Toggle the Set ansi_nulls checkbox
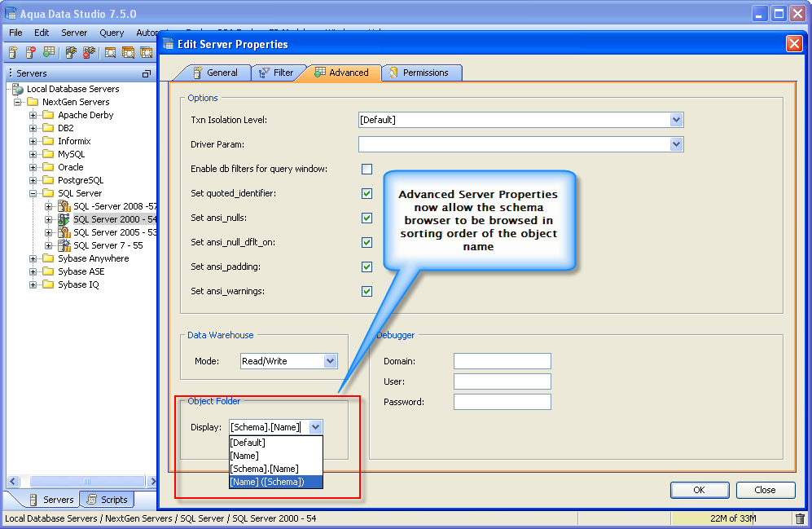 click(366, 218)
